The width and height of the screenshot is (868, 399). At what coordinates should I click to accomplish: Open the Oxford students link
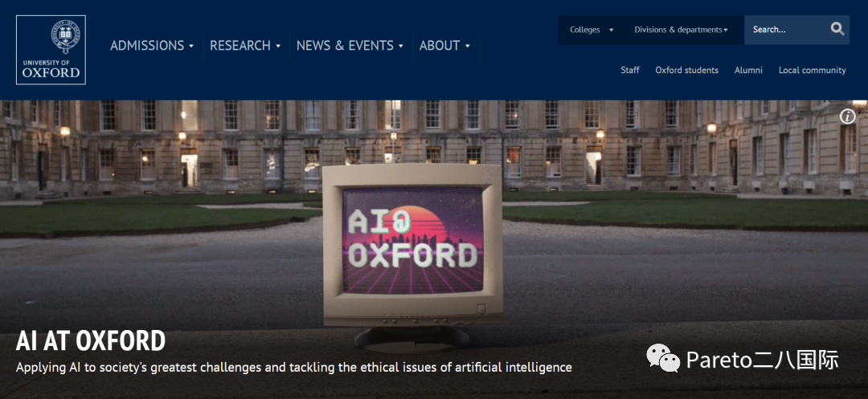coord(687,70)
